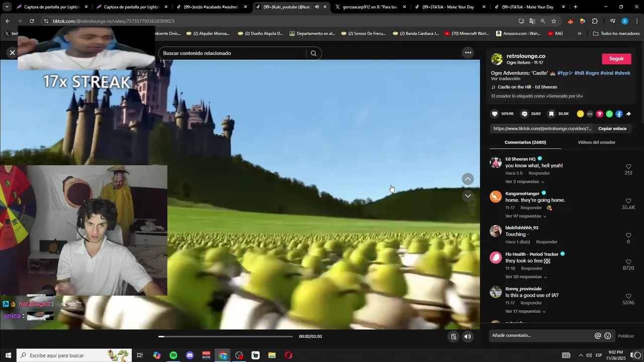This screenshot has width=644, height=362.
Task: Share via the pink send-to-friends icon
Action: (599, 114)
